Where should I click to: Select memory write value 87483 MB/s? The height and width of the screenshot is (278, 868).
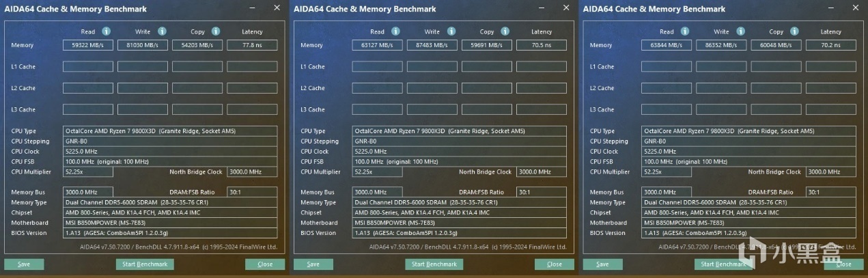tap(432, 45)
